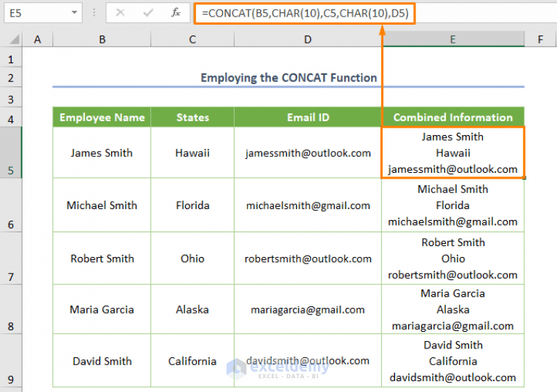Select row 7 header
557x392 pixels.
[11, 258]
